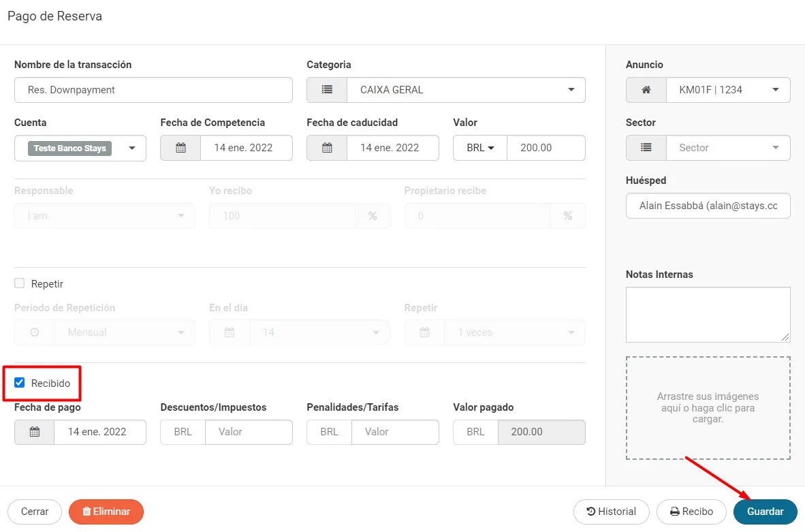Open the BRL currency selector in Valor
Screen dimensions: 805x532
[x=480, y=148]
